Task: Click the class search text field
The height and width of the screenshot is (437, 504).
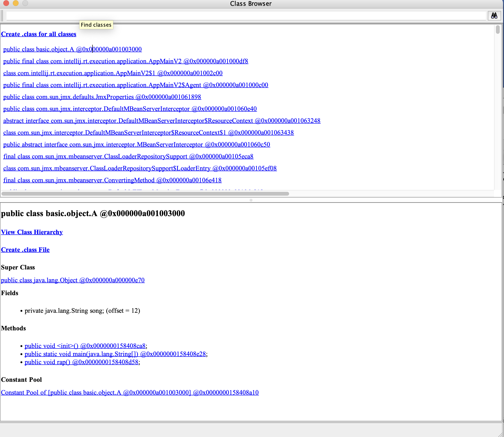Action: coord(246,16)
